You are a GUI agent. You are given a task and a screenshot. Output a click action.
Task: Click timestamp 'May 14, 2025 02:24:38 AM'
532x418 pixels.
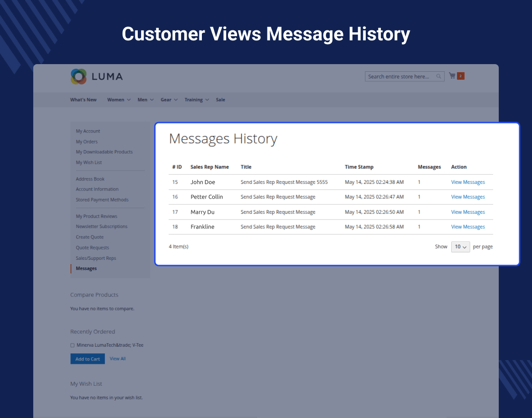point(374,182)
